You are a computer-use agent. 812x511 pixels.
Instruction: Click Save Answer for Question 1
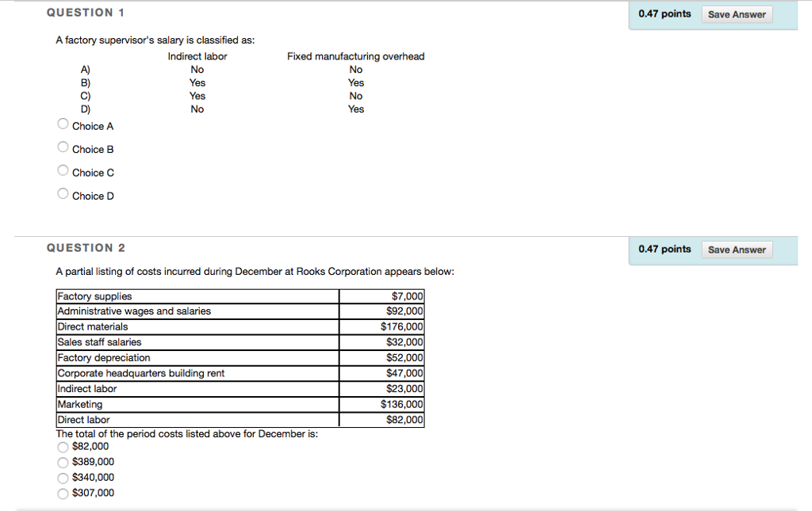(737, 13)
